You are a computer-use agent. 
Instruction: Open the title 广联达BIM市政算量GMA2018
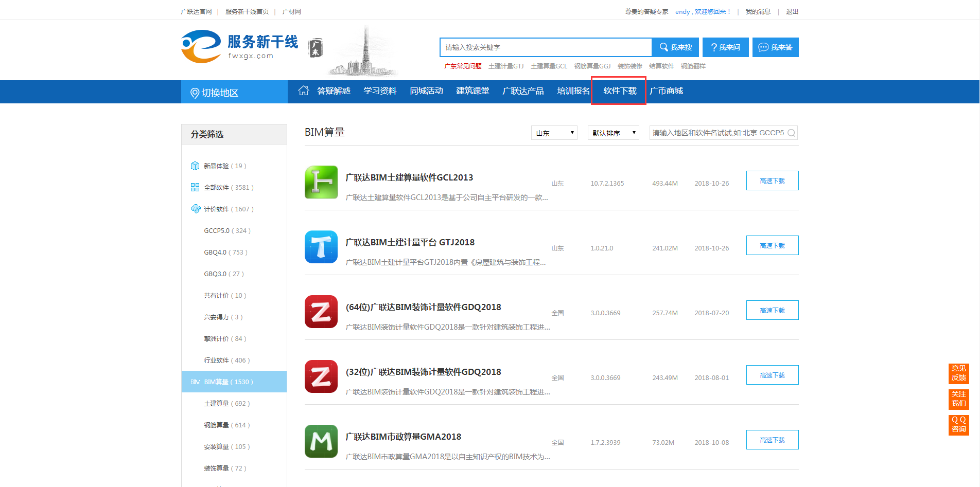[403, 437]
